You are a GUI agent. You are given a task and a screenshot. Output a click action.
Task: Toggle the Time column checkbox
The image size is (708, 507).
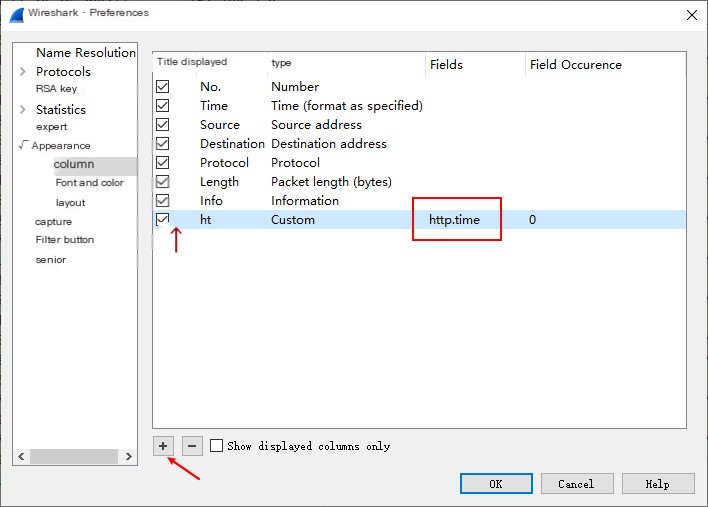coord(163,105)
